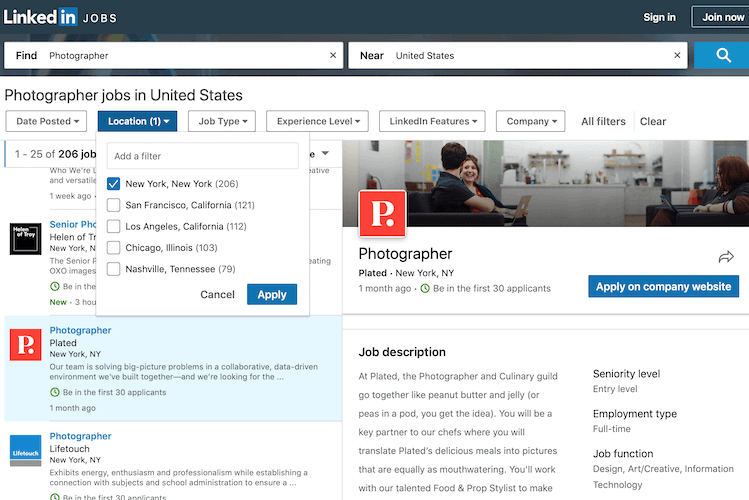Open the sort dropdown arrow beside results count
The height and width of the screenshot is (500, 749).
325,153
